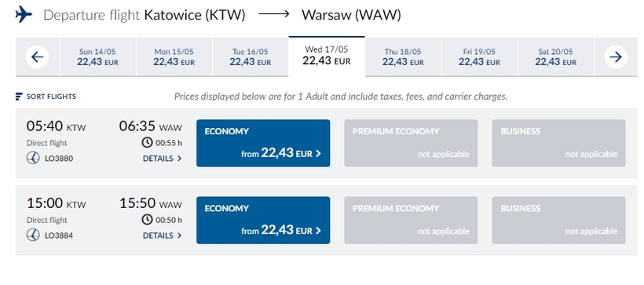Choose Economy fare for flight LO3880
The height and width of the screenshot is (285, 644).
263,143
